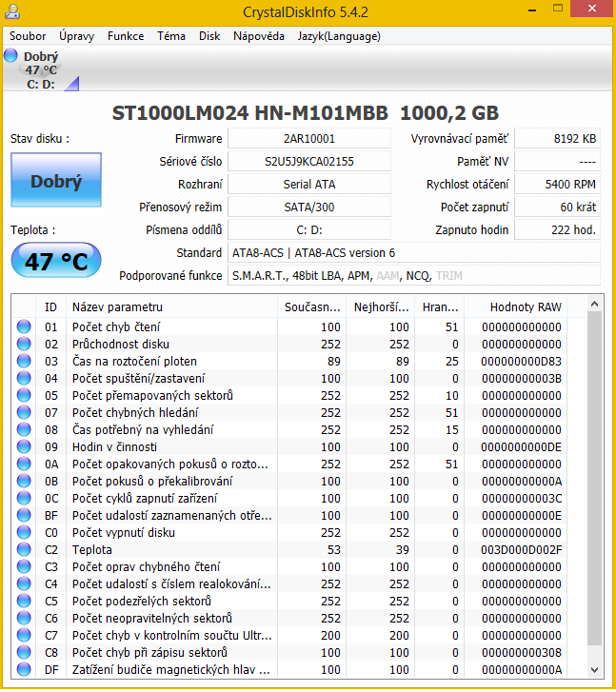Click the Název parametru column header
This screenshot has height=692, width=616.
(x=171, y=307)
